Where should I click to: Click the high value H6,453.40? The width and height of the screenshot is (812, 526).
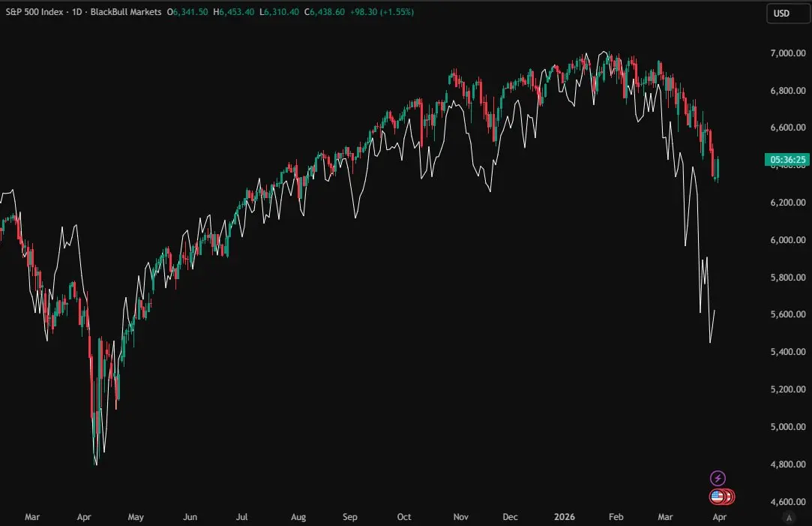click(x=234, y=12)
